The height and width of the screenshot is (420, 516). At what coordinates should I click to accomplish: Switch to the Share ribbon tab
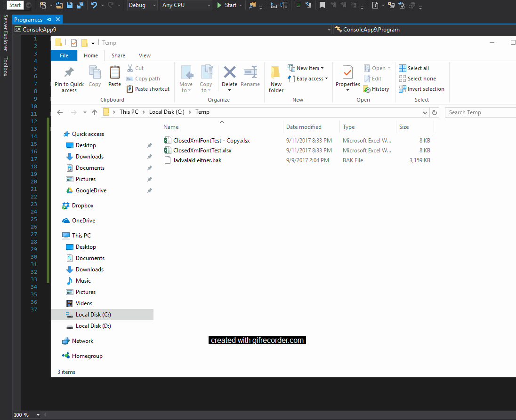pyautogui.click(x=118, y=55)
